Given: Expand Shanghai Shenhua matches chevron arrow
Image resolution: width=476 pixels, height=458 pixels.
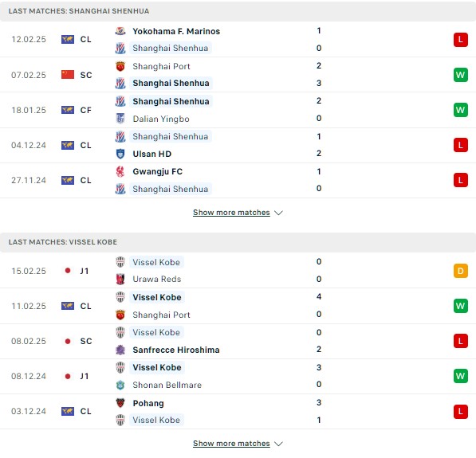Looking at the screenshot, I should click(x=278, y=213).
